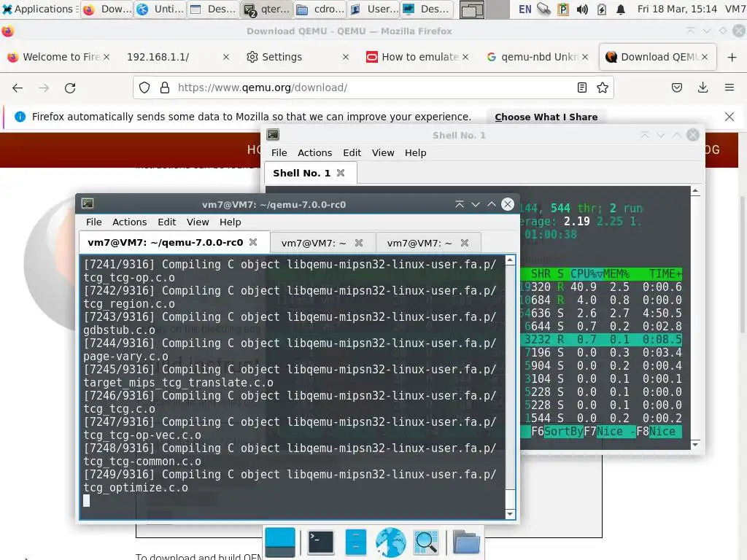Click scroll-down arrow in qemu terminal scrollbar
The height and width of the screenshot is (560, 747).
tap(510, 514)
